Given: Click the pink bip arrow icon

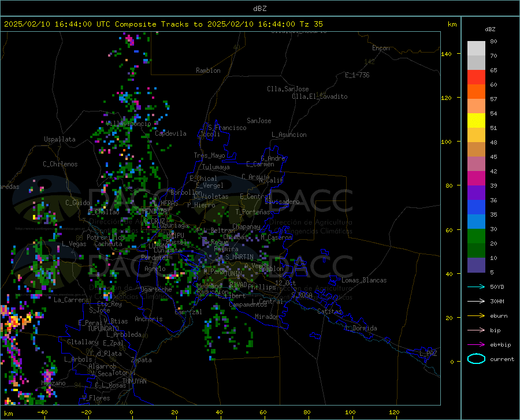Looking at the screenshot, I should click(476, 330).
